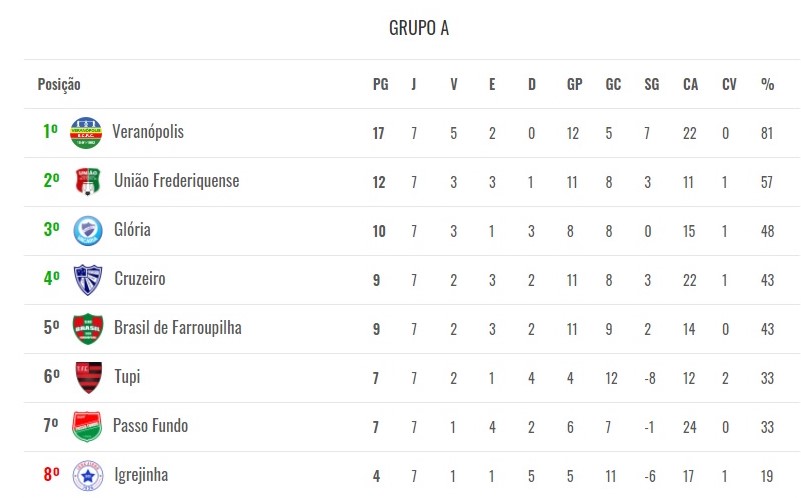Open the Glória team name link

(x=132, y=230)
